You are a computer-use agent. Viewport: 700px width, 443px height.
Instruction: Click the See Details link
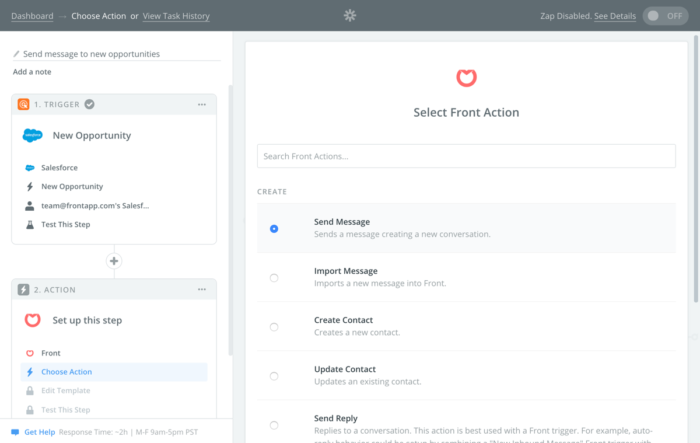pyautogui.click(x=615, y=16)
